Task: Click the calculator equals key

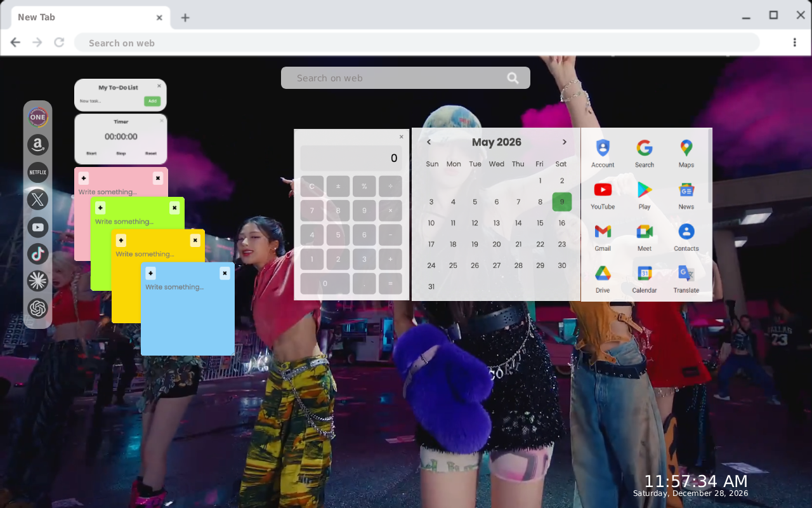Action: click(390, 284)
